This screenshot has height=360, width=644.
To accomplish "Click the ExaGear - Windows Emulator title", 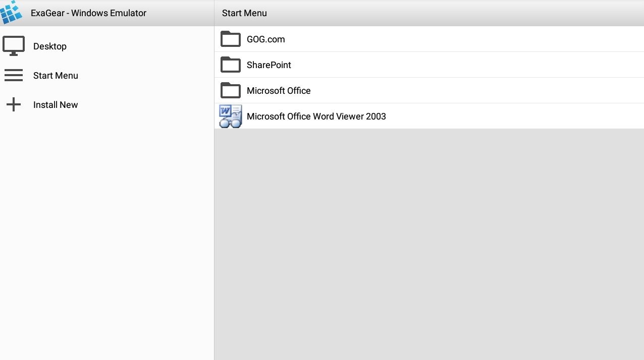I will (x=88, y=13).
